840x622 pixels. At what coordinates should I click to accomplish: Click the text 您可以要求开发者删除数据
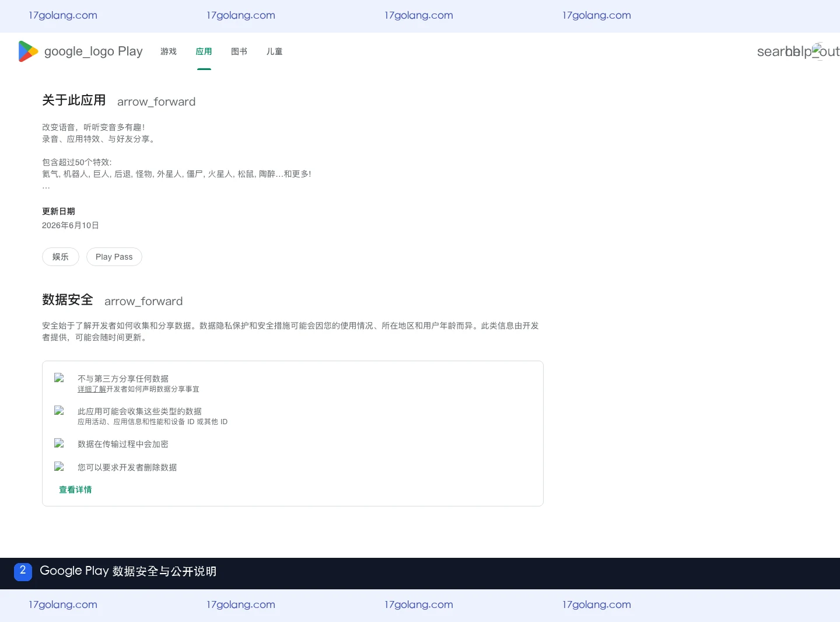(127, 467)
